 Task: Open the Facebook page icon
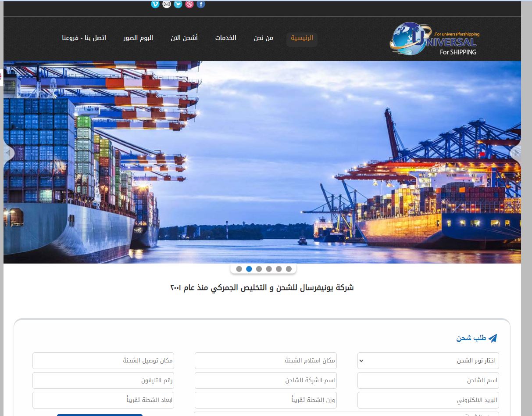[201, 4]
